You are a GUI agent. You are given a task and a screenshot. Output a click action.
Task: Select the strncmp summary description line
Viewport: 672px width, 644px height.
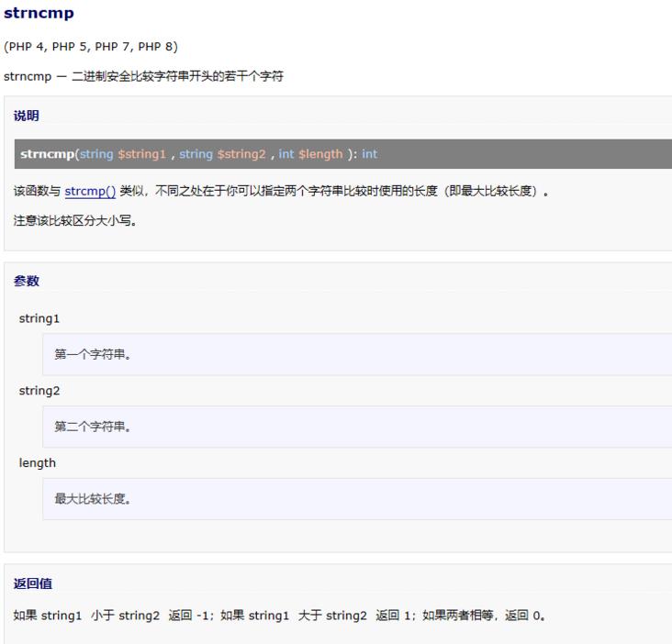[x=143, y=76]
